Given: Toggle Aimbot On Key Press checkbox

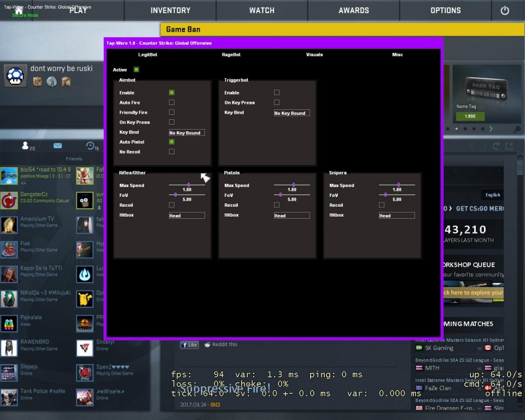Looking at the screenshot, I should point(171,122).
